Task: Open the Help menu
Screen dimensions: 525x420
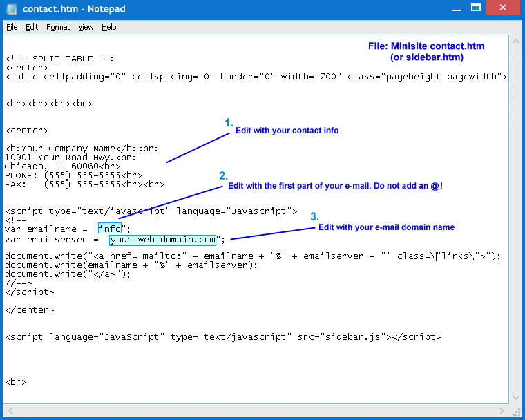Action: click(x=109, y=27)
